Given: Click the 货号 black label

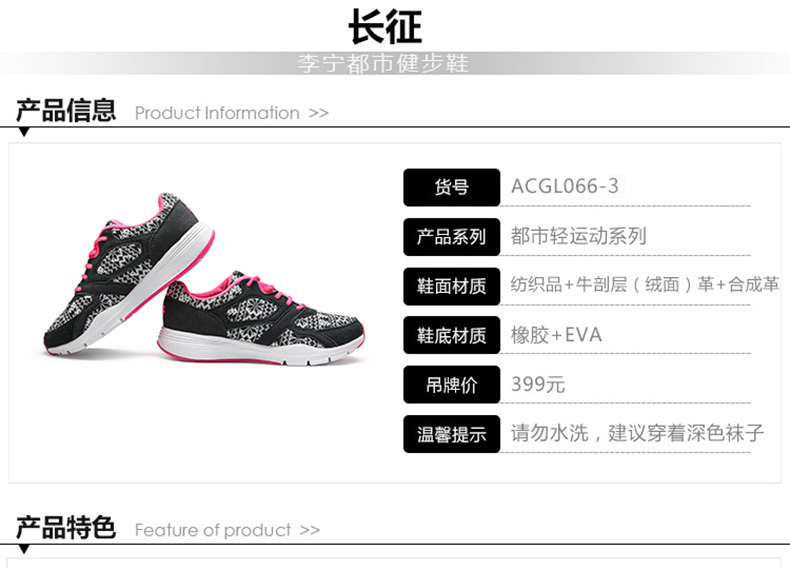Looking at the screenshot, I should tap(451, 187).
